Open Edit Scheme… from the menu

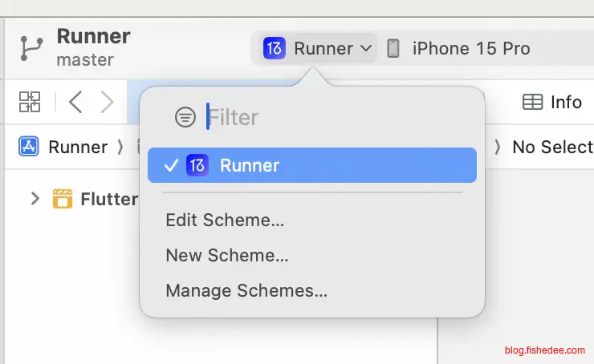coord(225,219)
